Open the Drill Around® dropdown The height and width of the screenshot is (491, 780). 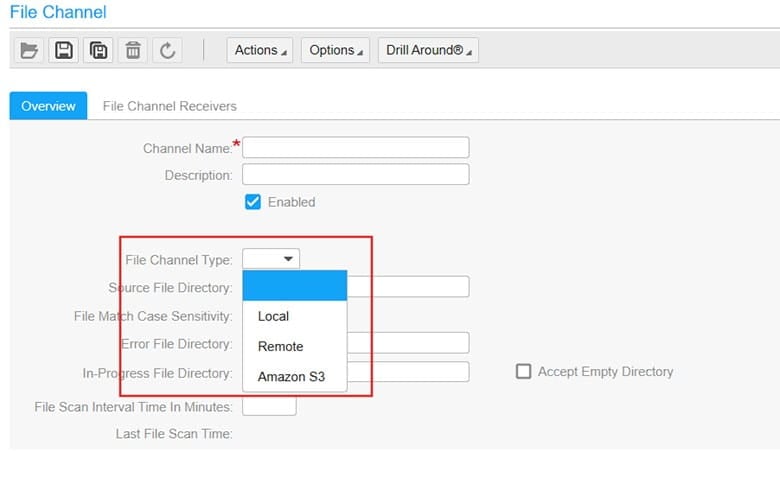click(429, 50)
